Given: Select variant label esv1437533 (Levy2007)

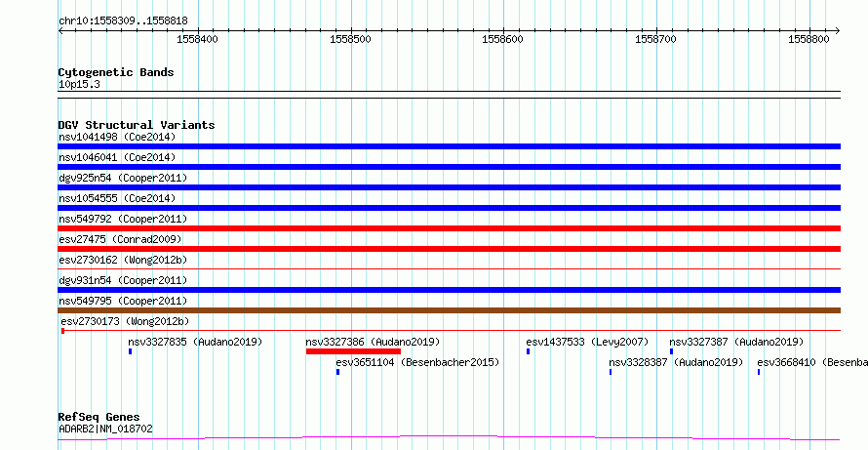Looking at the screenshot, I should pyautogui.click(x=587, y=342).
